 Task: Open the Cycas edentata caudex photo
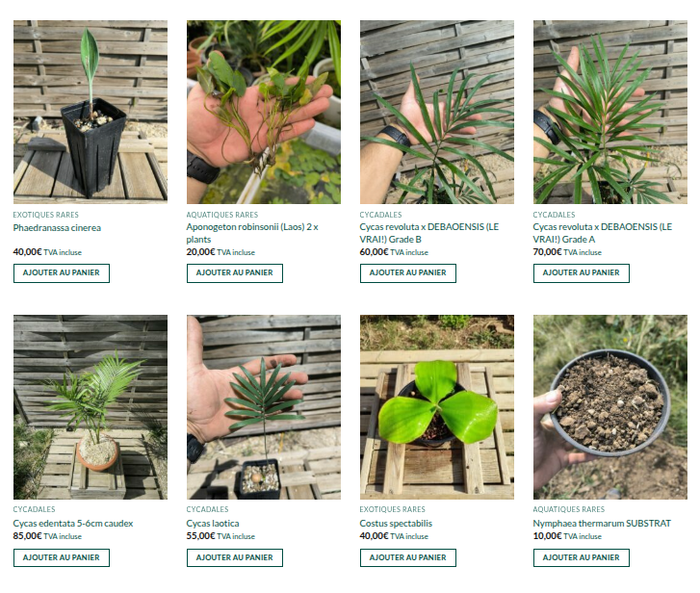tap(91, 407)
